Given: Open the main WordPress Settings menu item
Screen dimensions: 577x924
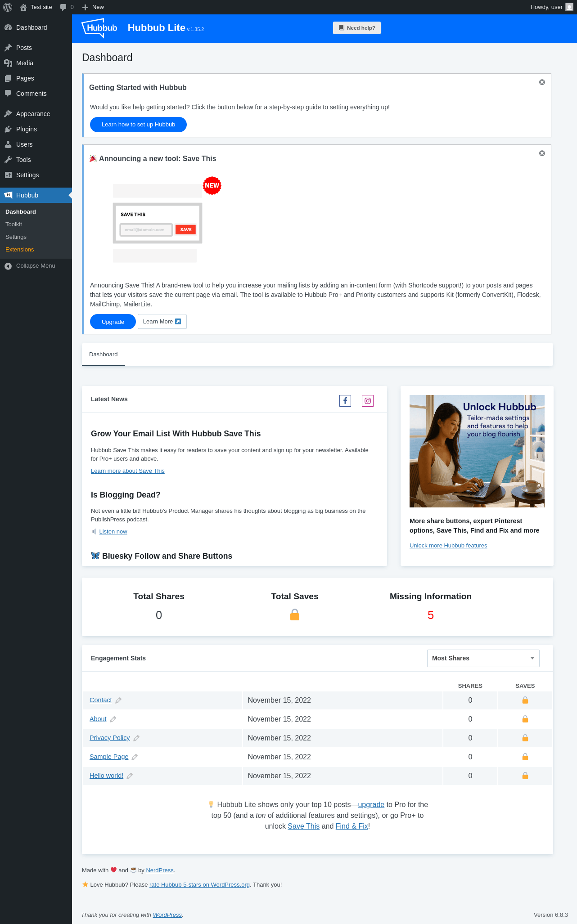Looking at the screenshot, I should (x=36, y=175).
